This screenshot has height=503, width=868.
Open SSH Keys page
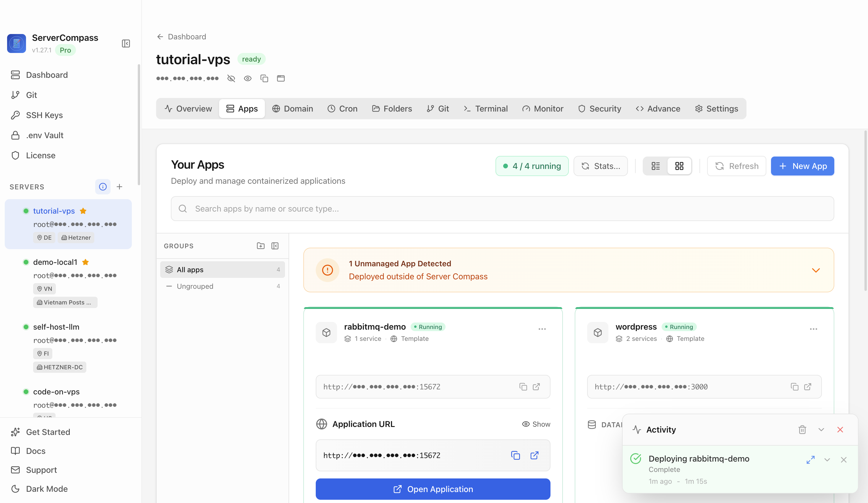[x=44, y=115]
